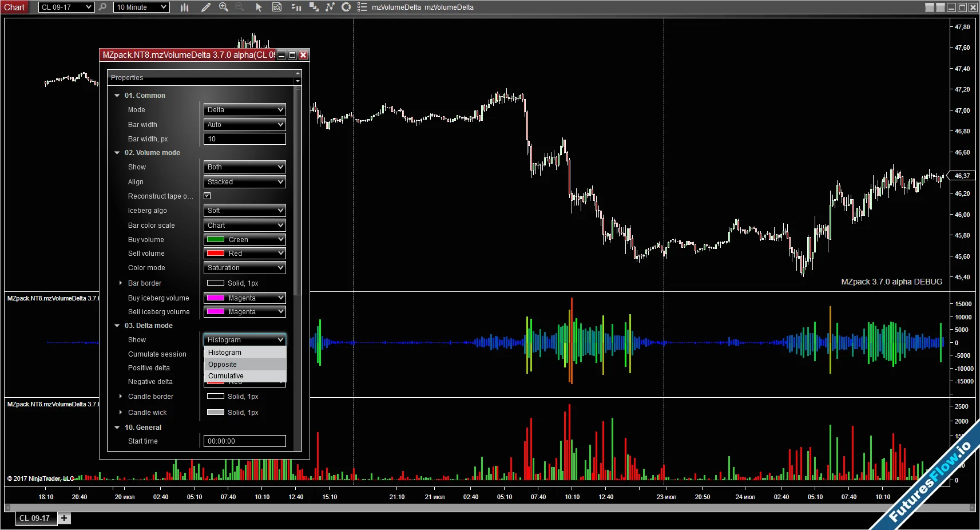Open the Buy volume Green color picker

click(x=244, y=240)
